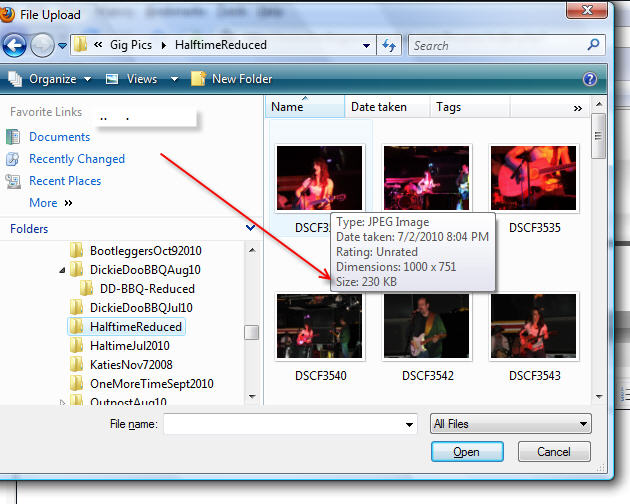Select the HaltimeJul2010 folder
This screenshot has height=504, width=630.
tap(130, 346)
